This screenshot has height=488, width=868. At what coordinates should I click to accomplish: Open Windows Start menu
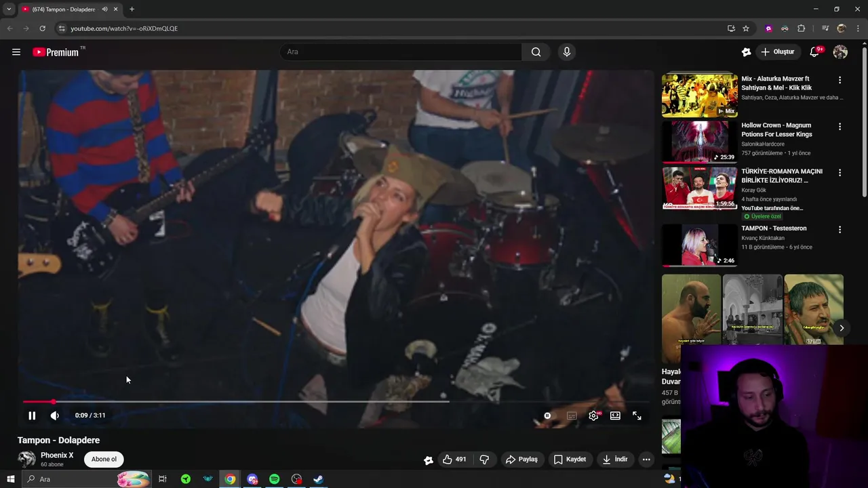(x=11, y=479)
